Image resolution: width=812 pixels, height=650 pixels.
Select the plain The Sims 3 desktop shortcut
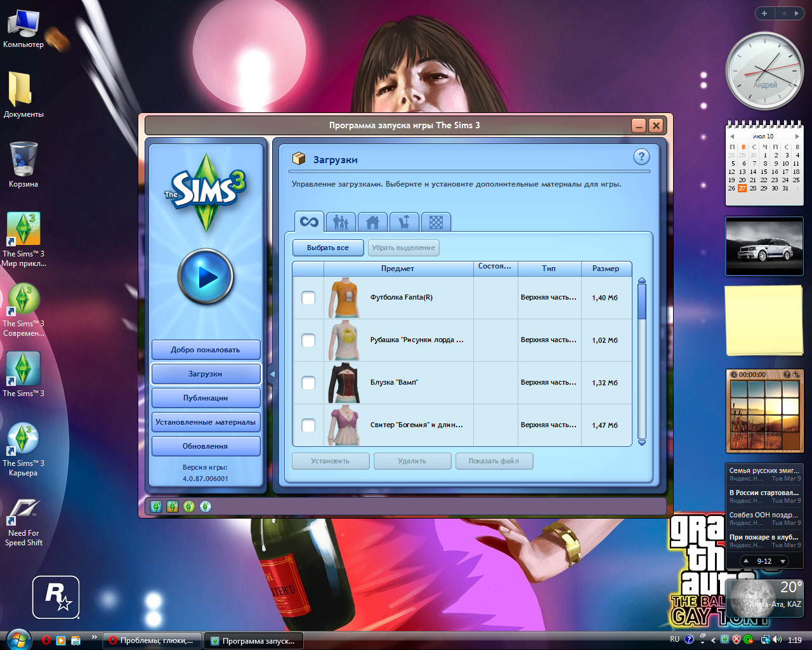(x=23, y=375)
